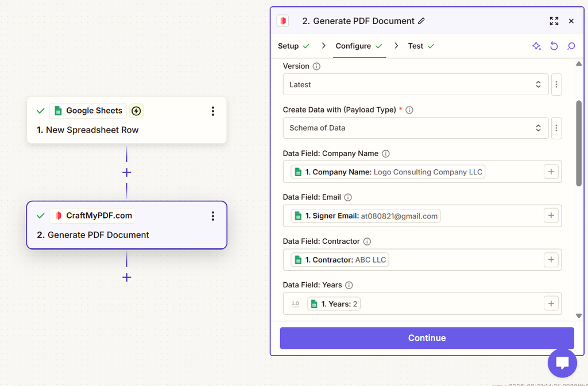Click the Company Name mapped value pill

[x=388, y=172]
